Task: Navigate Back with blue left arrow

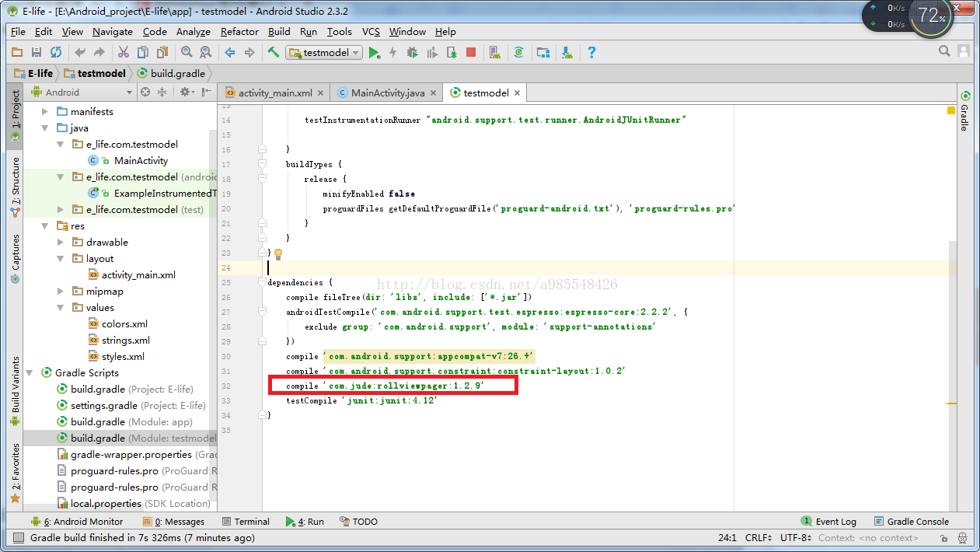Action: pos(230,52)
